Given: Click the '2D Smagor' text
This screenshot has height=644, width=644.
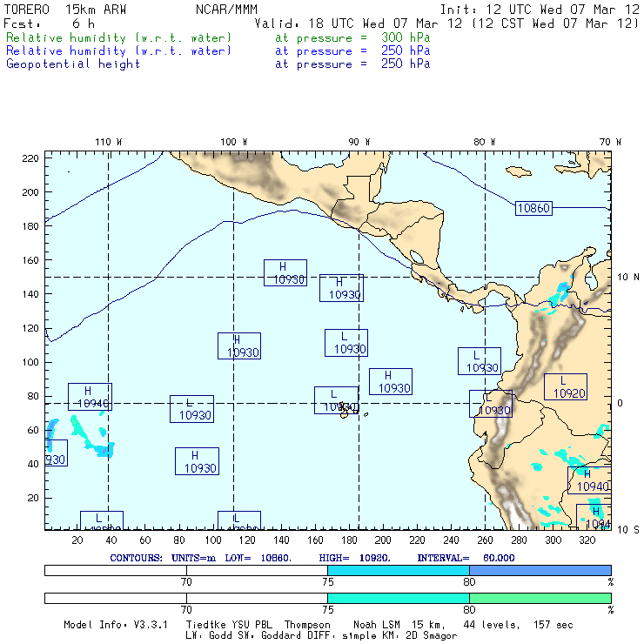Looking at the screenshot, I should (432, 636).
